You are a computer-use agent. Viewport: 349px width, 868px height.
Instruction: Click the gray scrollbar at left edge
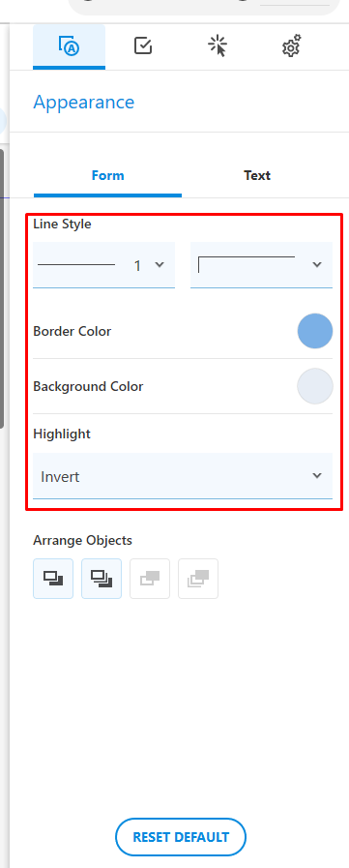pos(2,287)
